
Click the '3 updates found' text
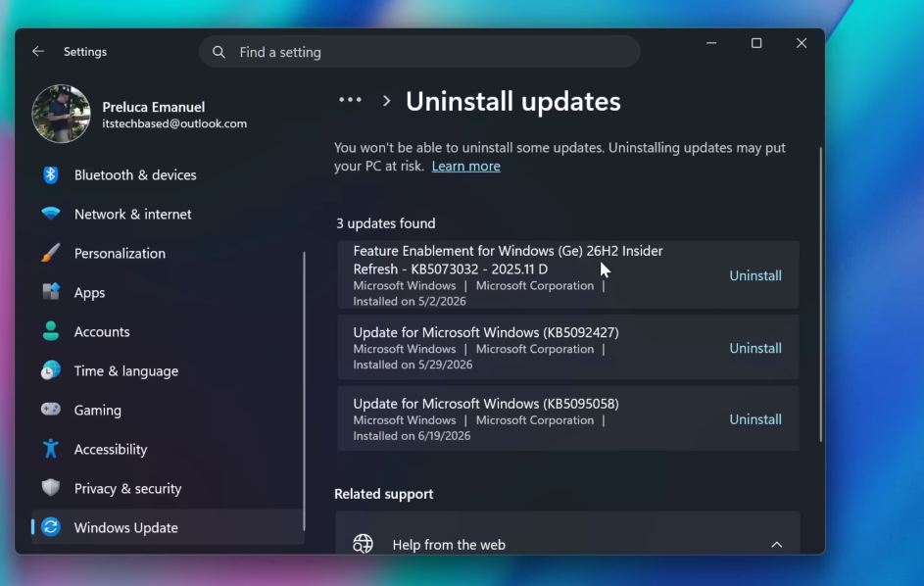[386, 223]
